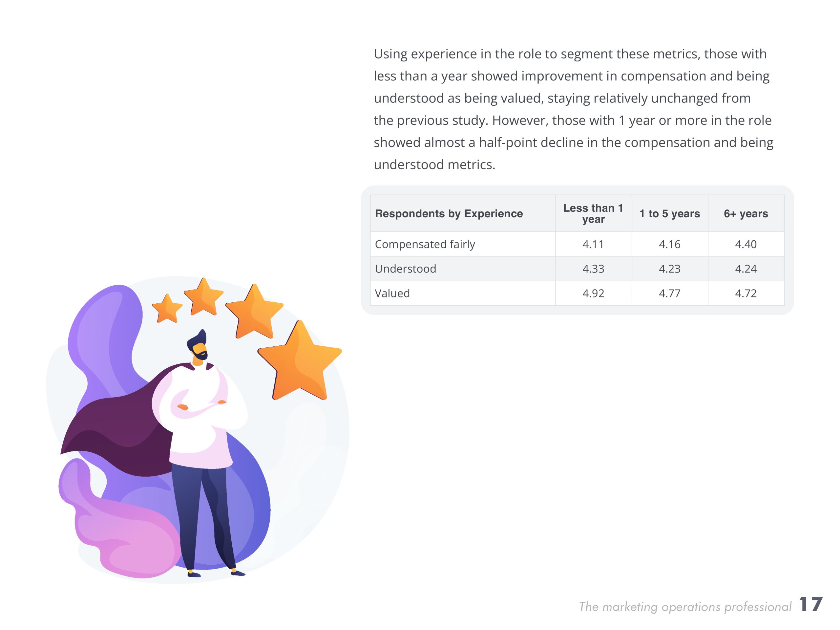Select the 'Respondents by Experience' header cell
The height and width of the screenshot is (630, 840).
pos(449,213)
